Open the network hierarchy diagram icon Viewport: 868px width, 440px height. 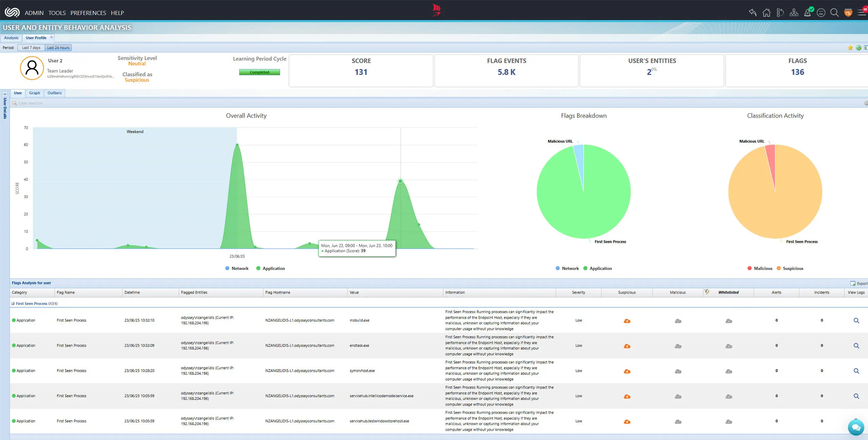pyautogui.click(x=794, y=13)
